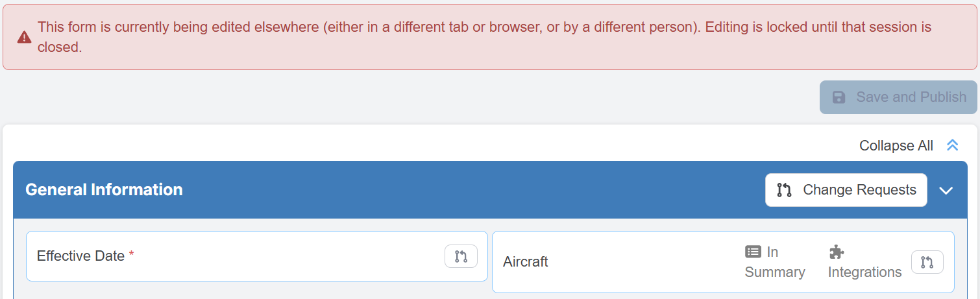
Task: Open the Integrations label on Aircraft field
Action: tap(864, 272)
